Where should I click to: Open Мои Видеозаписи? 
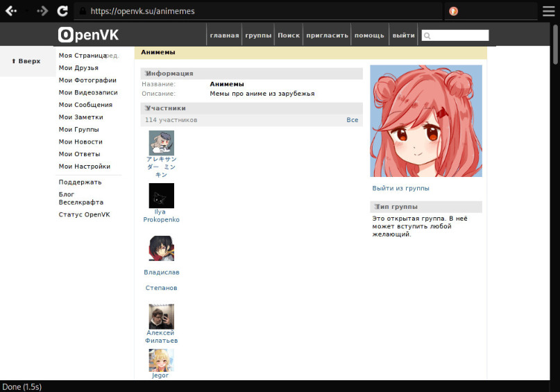coord(88,92)
